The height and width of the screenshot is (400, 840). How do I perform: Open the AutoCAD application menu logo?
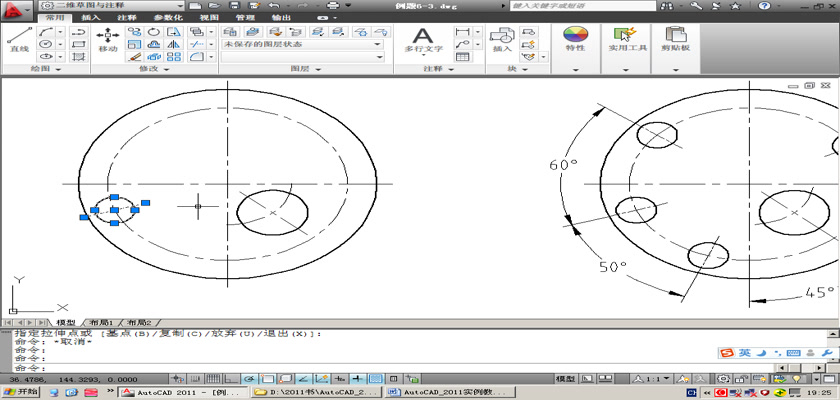click(x=15, y=9)
